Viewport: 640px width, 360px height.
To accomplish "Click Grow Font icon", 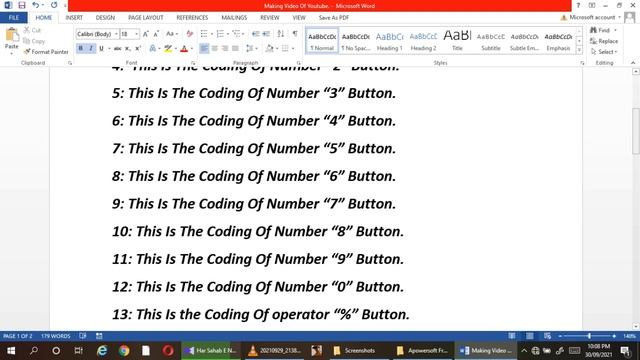I will [x=146, y=34].
